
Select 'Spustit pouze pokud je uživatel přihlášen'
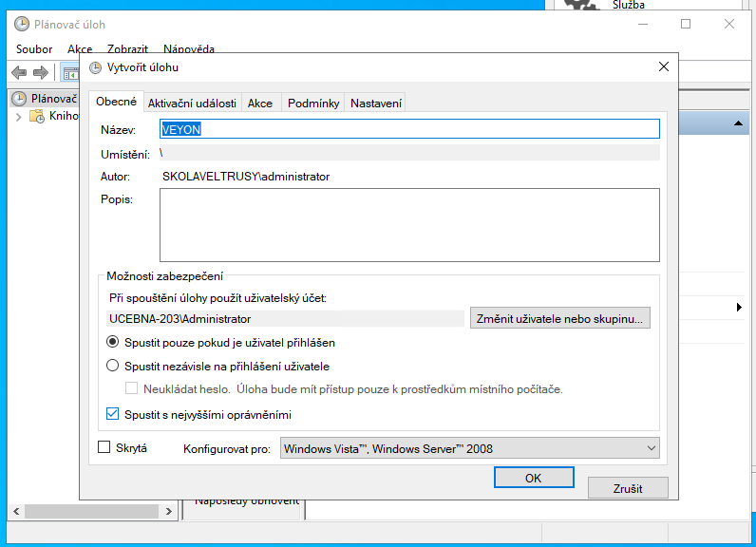[x=113, y=342]
